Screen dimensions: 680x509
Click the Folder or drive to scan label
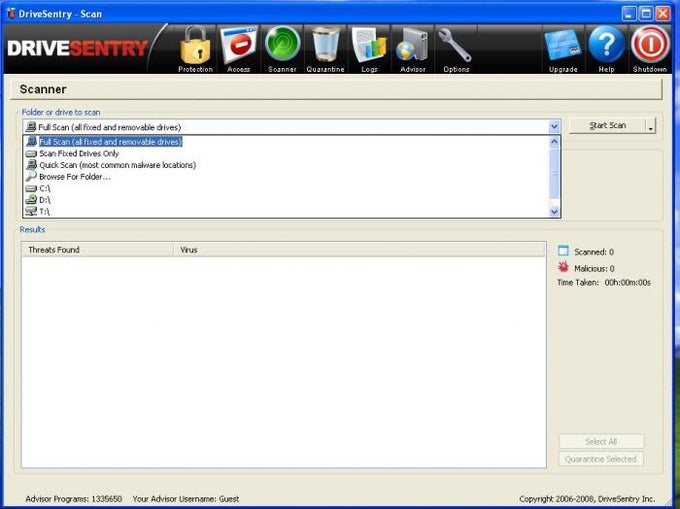point(61,112)
